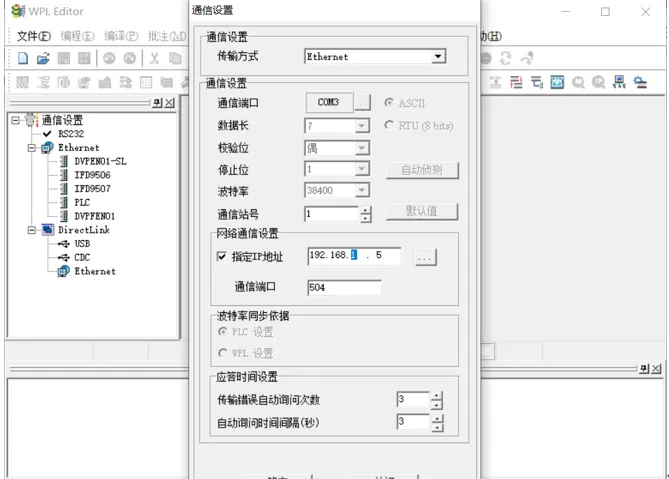Open the 波特率 38400 dropdown
669x479 pixels.
[x=362, y=190]
